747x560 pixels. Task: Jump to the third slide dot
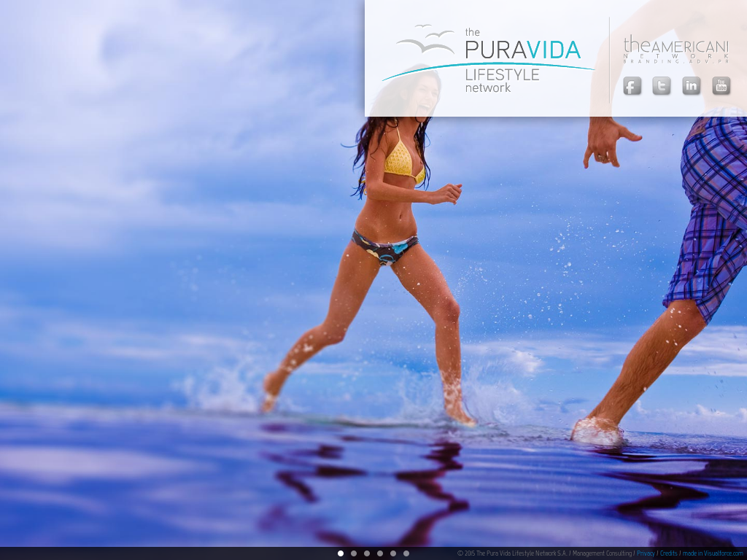point(367,553)
